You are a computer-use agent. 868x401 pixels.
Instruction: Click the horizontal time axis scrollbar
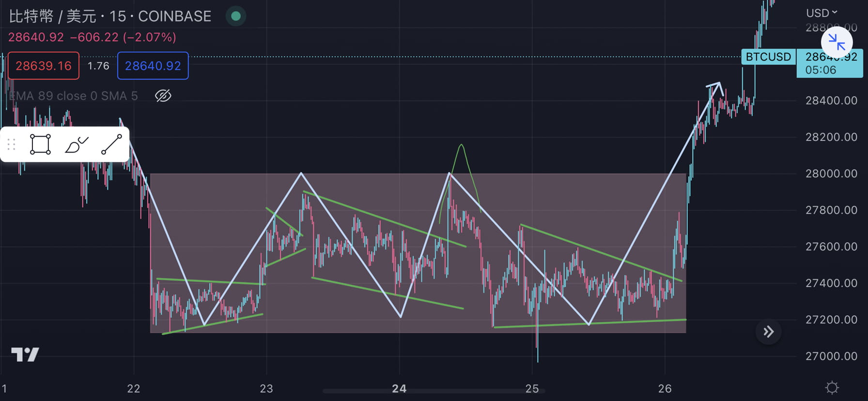(x=434, y=391)
